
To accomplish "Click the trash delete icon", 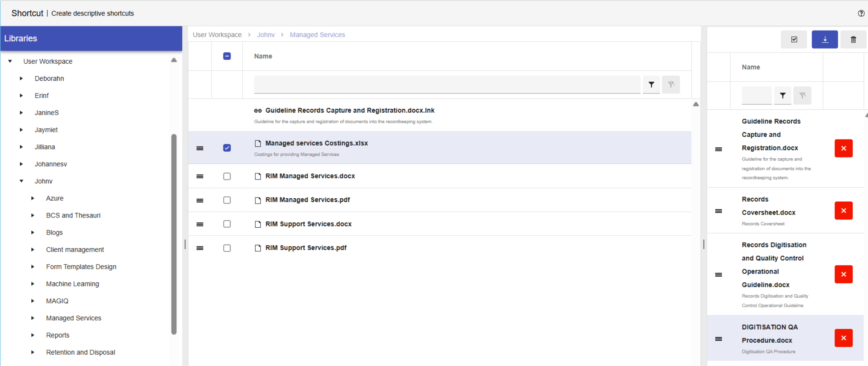I will coord(853,40).
